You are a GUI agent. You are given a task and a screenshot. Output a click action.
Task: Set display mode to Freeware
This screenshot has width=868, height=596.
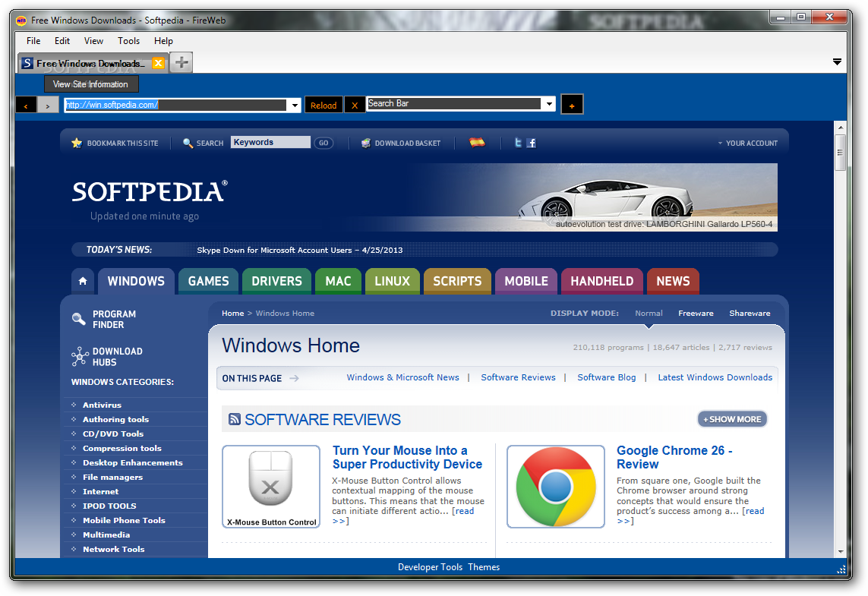pos(696,314)
